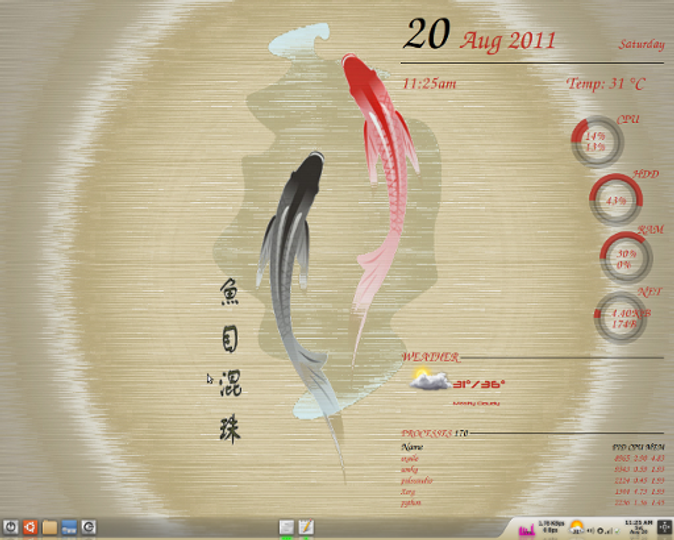Click the green checkmark tray icon

[617, 531]
